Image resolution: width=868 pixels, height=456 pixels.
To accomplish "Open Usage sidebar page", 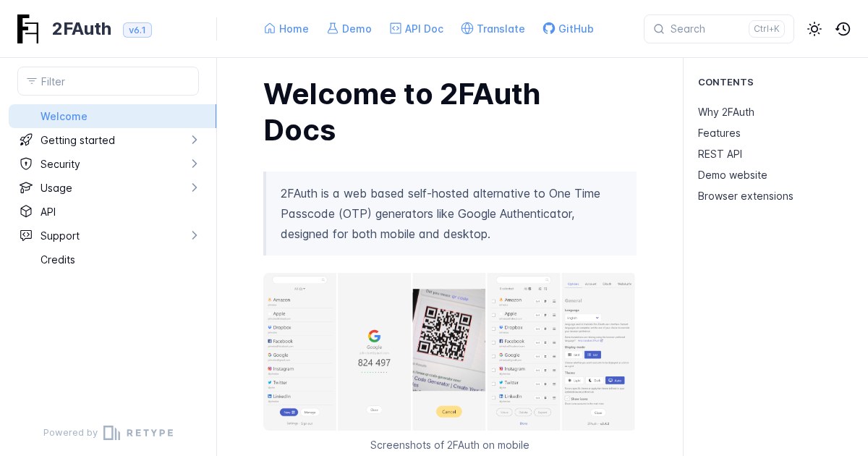I will [x=56, y=187].
